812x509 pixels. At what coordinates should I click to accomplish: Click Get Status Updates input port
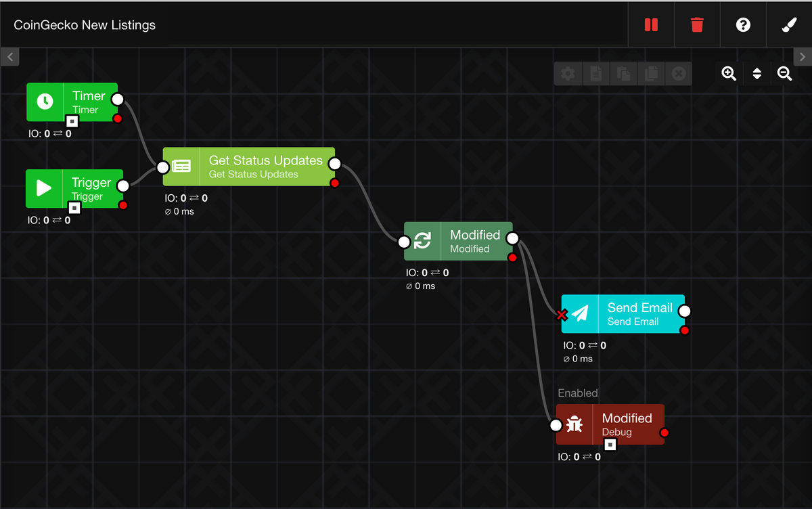163,168
